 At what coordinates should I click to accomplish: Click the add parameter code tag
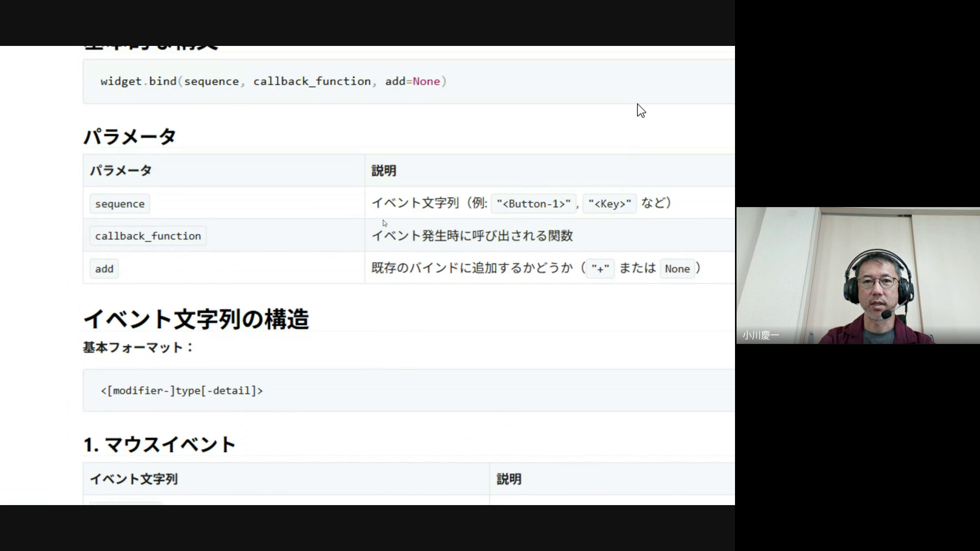point(104,269)
